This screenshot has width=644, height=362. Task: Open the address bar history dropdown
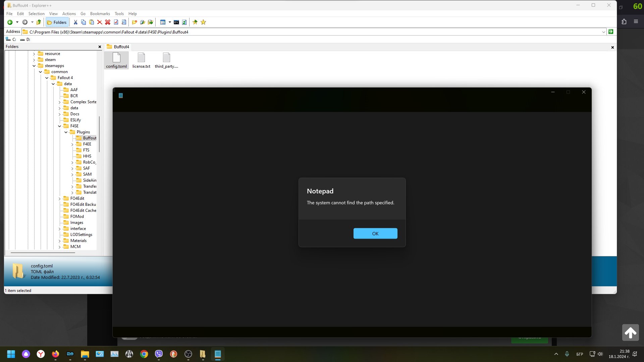point(603,32)
